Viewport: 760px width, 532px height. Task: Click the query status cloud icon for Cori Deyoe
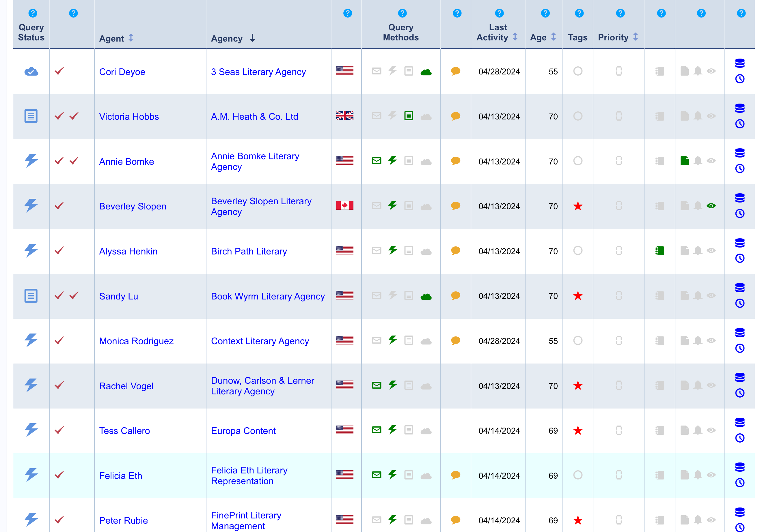click(31, 72)
